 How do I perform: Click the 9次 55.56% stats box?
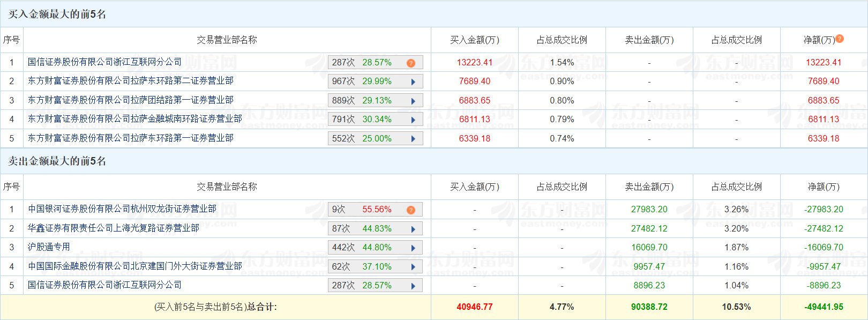(x=375, y=210)
